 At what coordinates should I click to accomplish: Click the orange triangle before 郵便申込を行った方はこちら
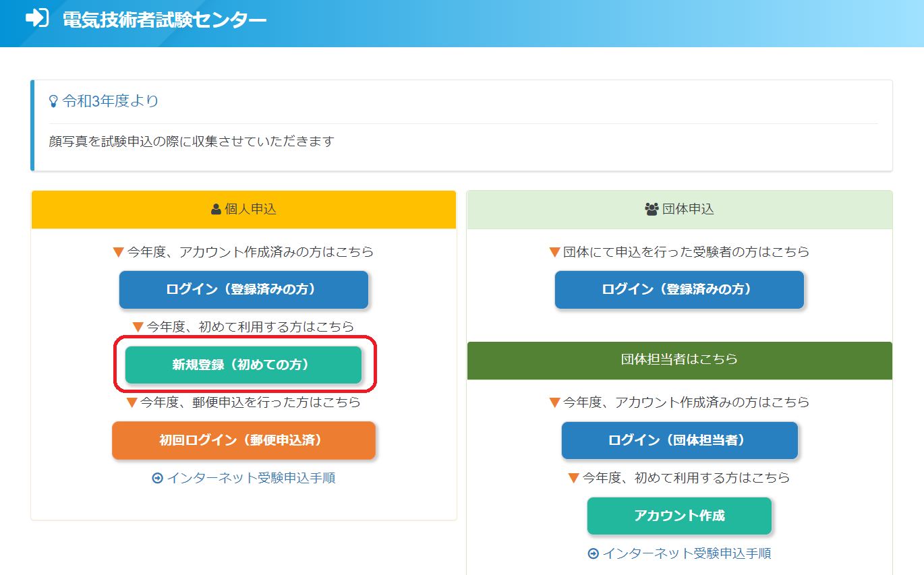pyautogui.click(x=132, y=403)
